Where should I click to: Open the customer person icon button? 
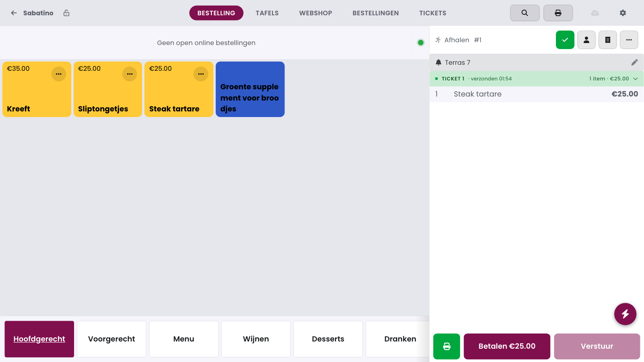586,40
